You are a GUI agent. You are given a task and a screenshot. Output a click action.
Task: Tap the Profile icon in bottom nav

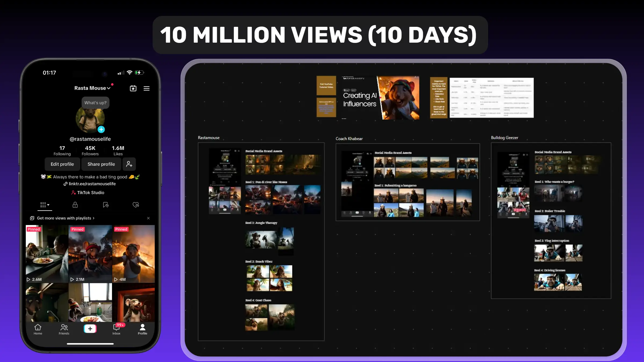[142, 329]
